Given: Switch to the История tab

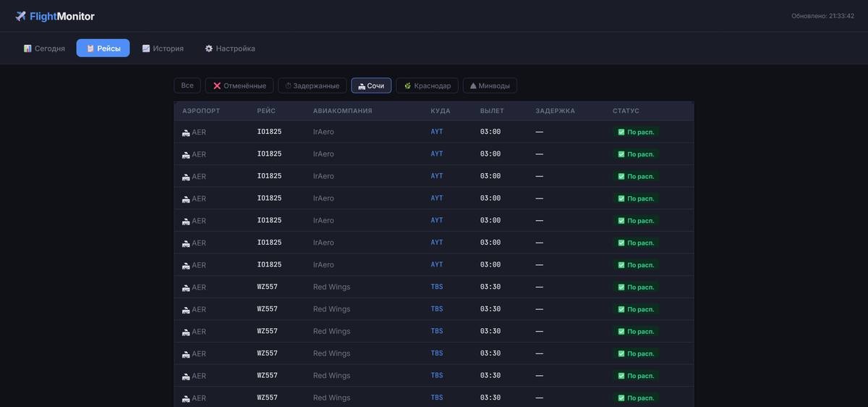Looking at the screenshot, I should coord(163,49).
